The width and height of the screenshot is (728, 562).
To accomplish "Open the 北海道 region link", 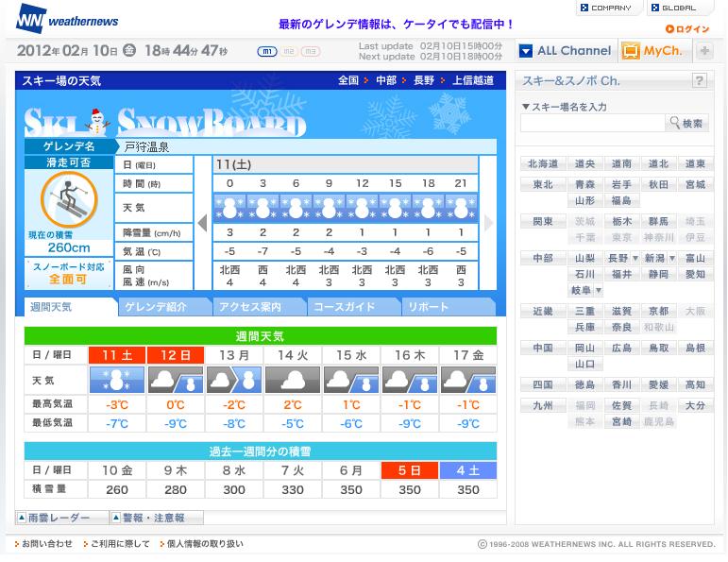I will tap(543, 163).
